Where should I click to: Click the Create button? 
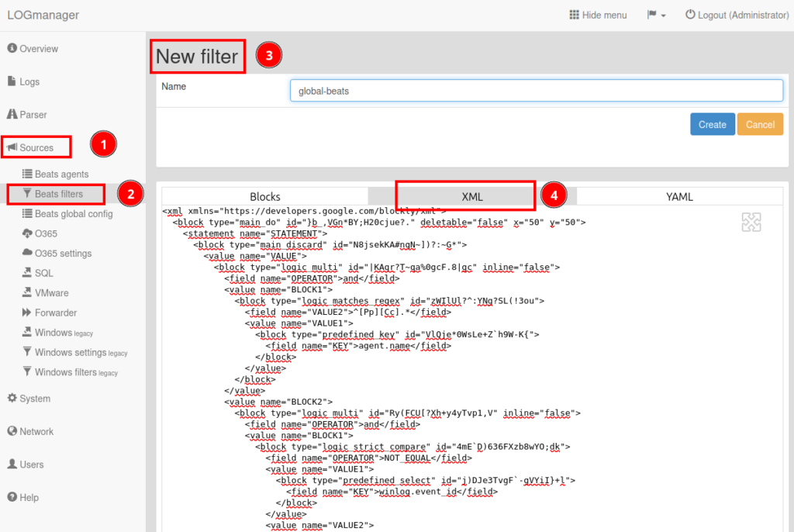pyautogui.click(x=713, y=124)
